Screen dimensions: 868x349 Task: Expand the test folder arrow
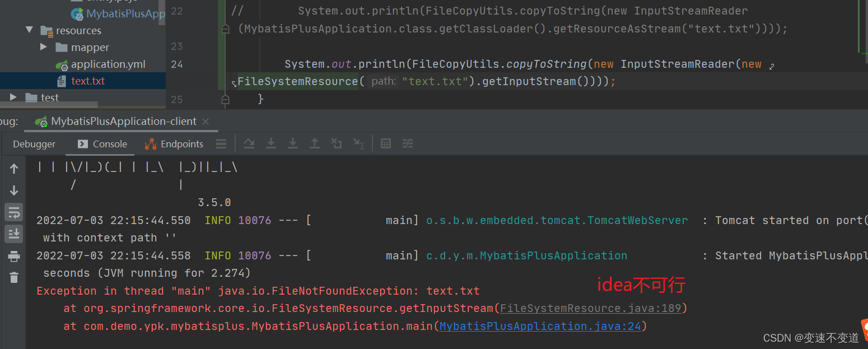[x=13, y=97]
